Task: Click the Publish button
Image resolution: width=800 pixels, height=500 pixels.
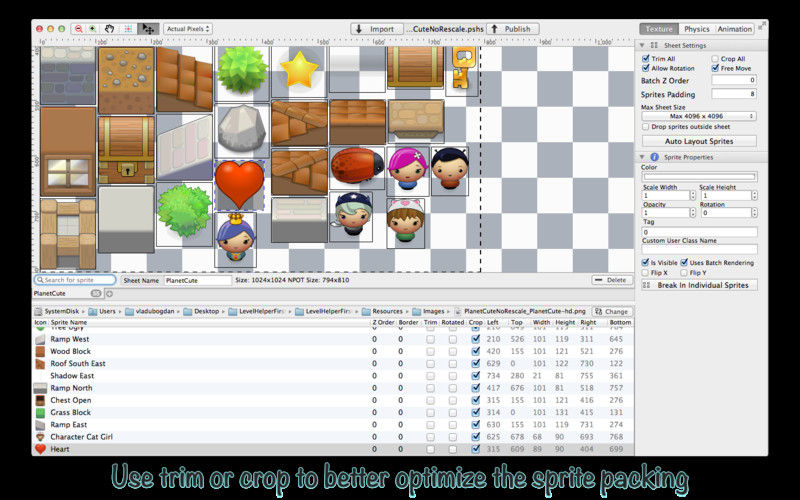Action: [x=512, y=29]
